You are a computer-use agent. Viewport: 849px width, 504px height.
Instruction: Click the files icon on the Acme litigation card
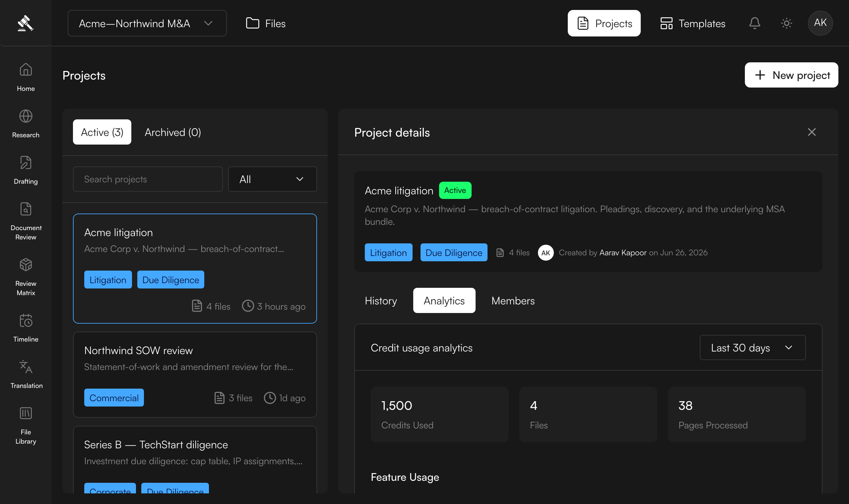(x=197, y=306)
